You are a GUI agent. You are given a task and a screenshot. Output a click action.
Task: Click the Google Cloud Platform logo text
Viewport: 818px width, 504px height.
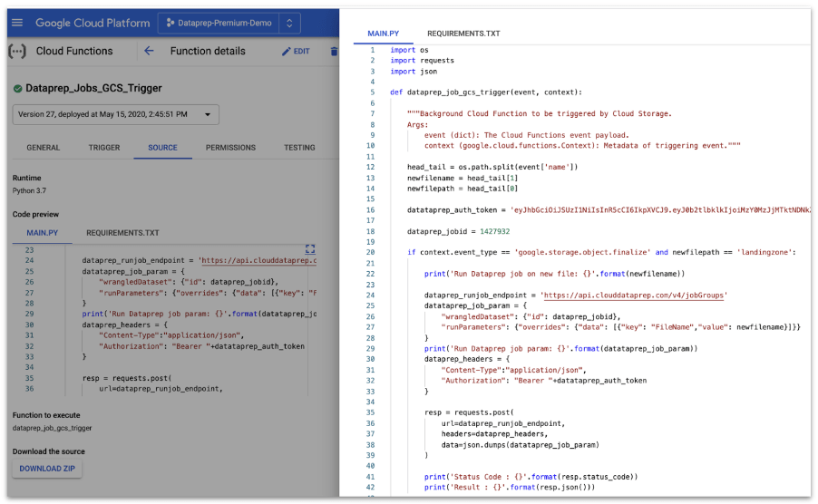(x=93, y=23)
